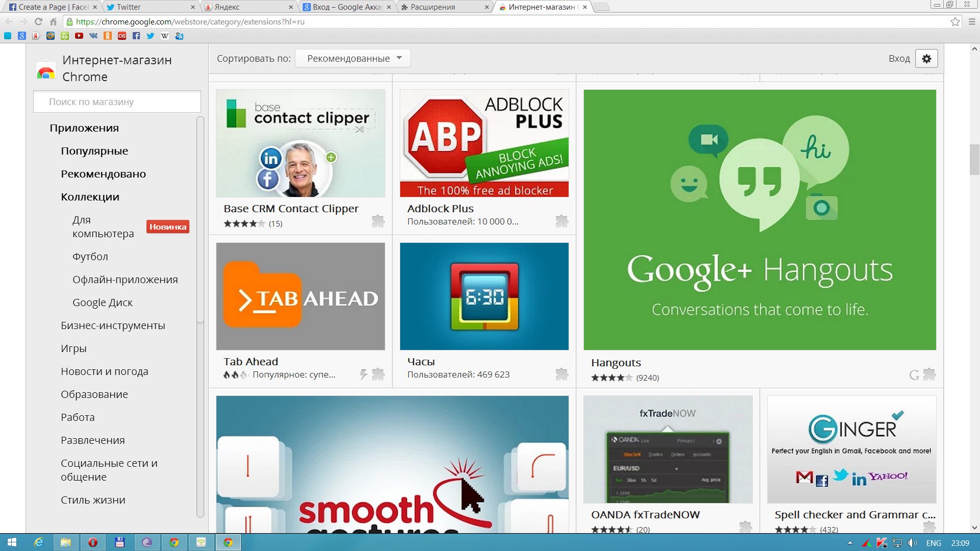The image size is (980, 551).
Task: Open the Twitter bookmark icon in bookmarks bar
Action: point(150,36)
